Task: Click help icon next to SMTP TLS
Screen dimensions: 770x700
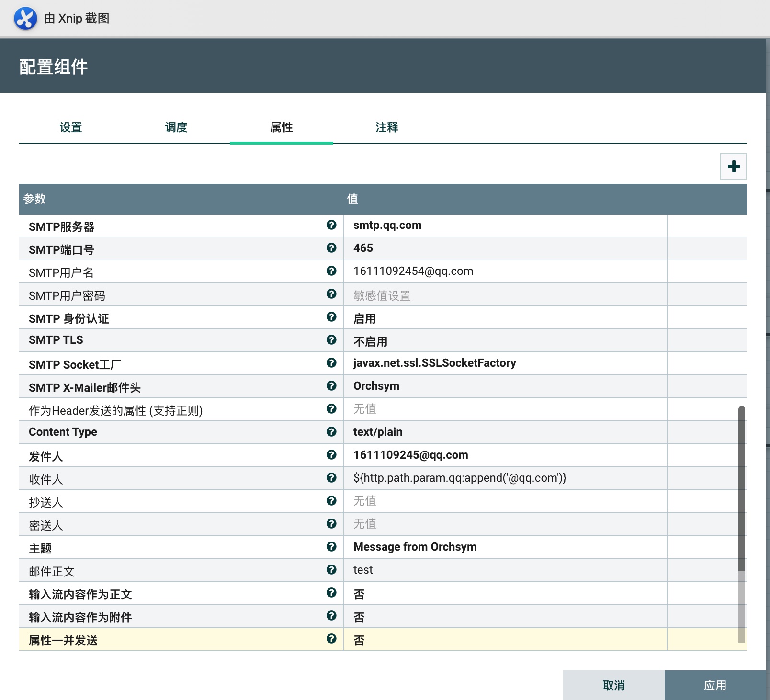Action: [331, 340]
